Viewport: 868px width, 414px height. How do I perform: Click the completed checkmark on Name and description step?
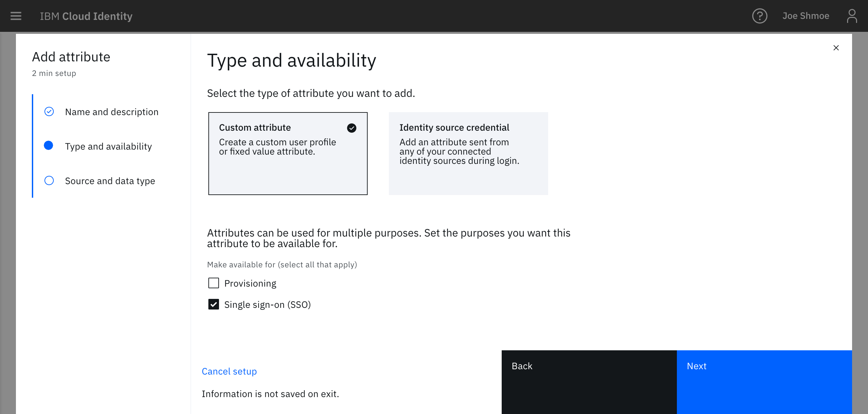(49, 112)
